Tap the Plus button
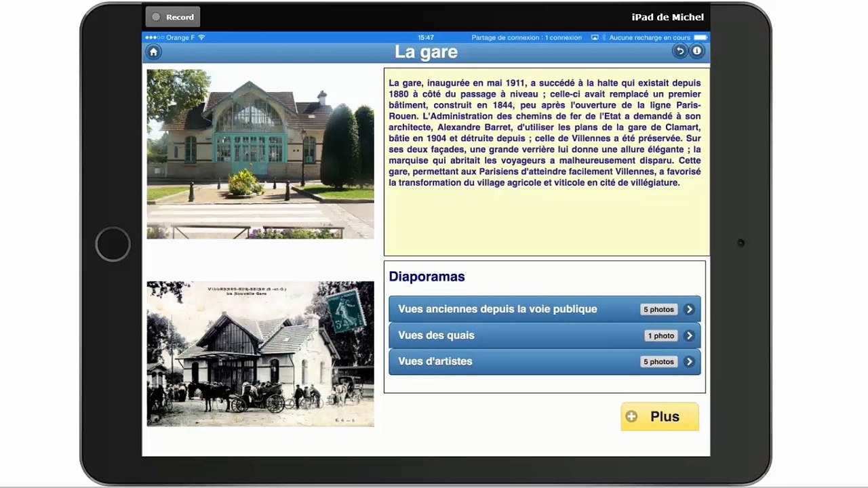This screenshot has height=488, width=868. tap(660, 417)
